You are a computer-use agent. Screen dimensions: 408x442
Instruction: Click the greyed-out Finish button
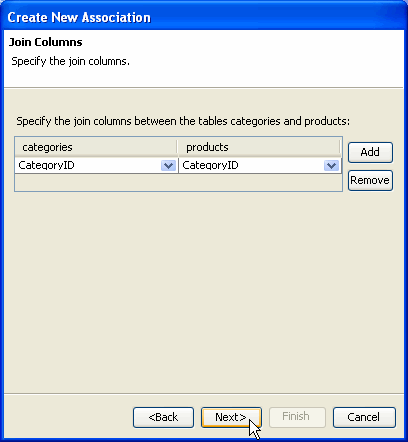[x=297, y=417]
